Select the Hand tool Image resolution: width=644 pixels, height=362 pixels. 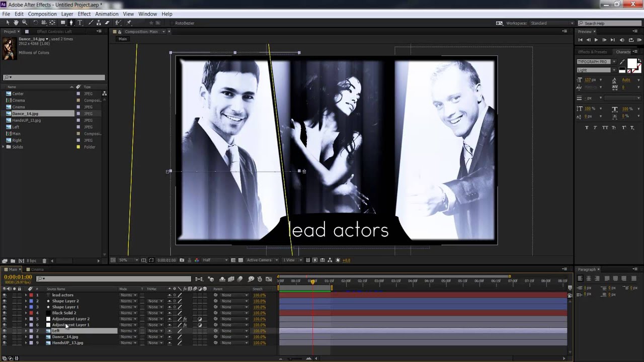pos(16,23)
